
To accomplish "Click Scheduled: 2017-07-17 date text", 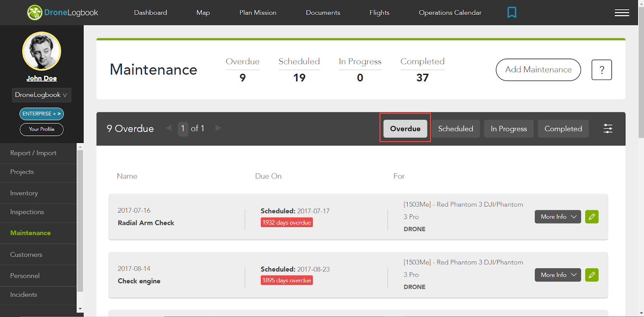I will click(x=295, y=211).
